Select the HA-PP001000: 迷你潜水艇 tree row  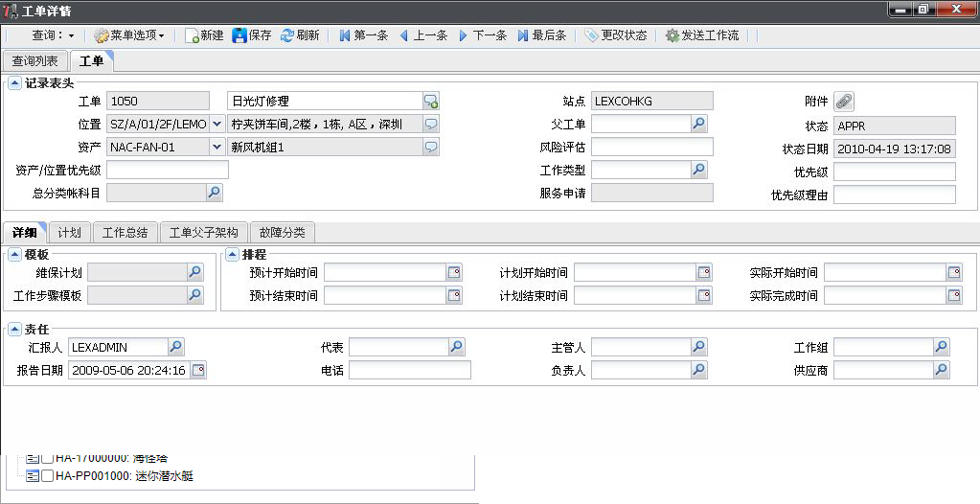tap(110, 476)
